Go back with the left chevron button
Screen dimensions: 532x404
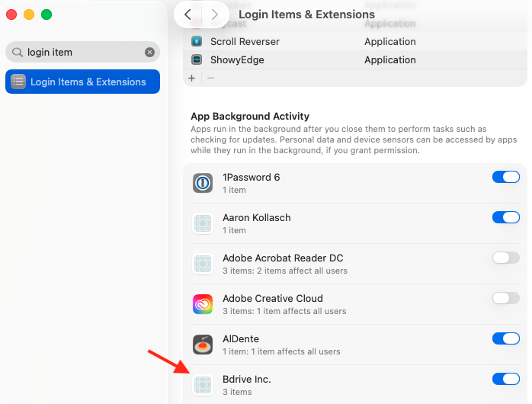coord(188,14)
